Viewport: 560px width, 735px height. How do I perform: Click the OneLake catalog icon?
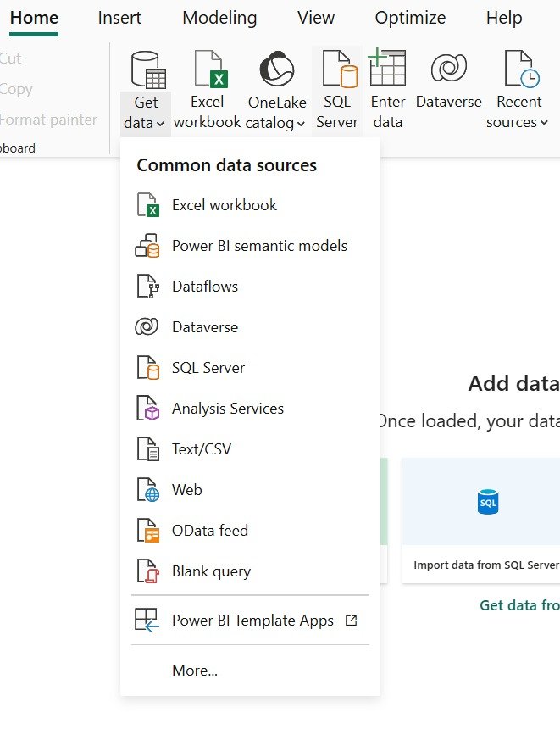pyautogui.click(x=276, y=68)
